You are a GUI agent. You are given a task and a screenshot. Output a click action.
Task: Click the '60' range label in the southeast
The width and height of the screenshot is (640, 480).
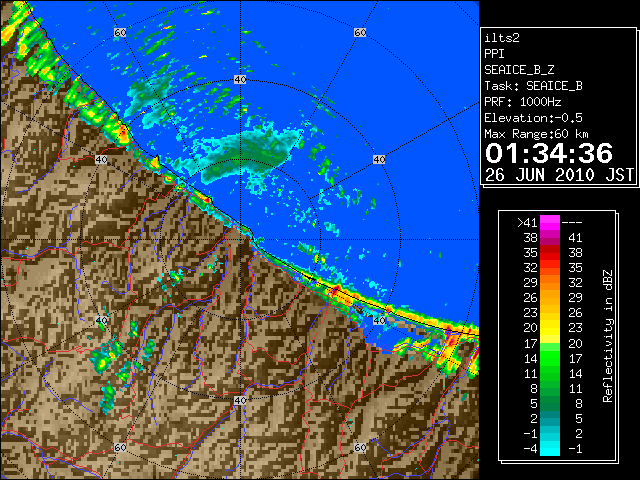[360, 448]
